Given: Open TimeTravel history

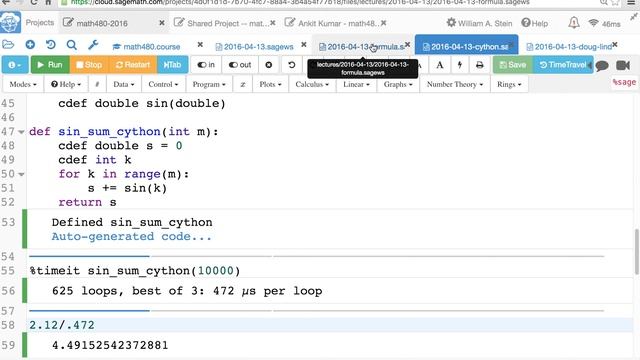Looking at the screenshot, I should 563,65.
